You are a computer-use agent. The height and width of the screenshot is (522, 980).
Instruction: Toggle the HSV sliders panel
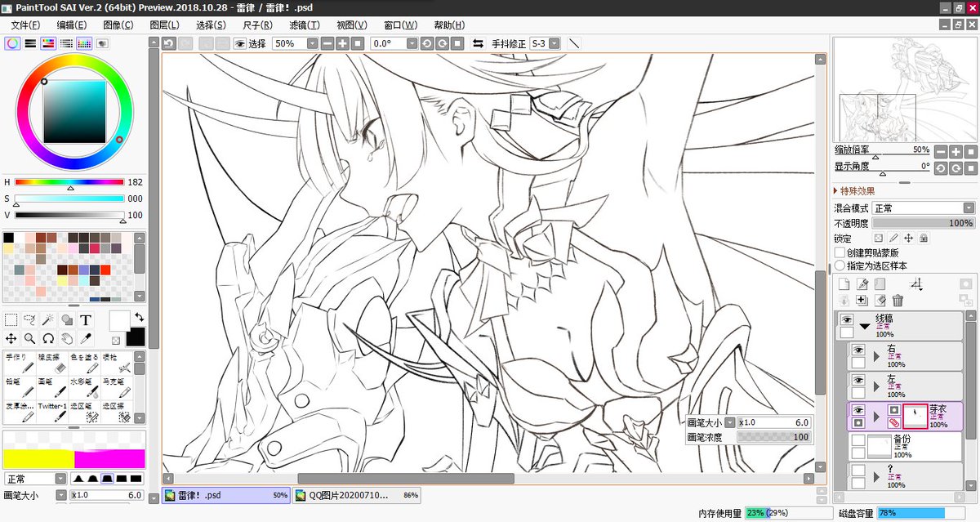pos(48,43)
